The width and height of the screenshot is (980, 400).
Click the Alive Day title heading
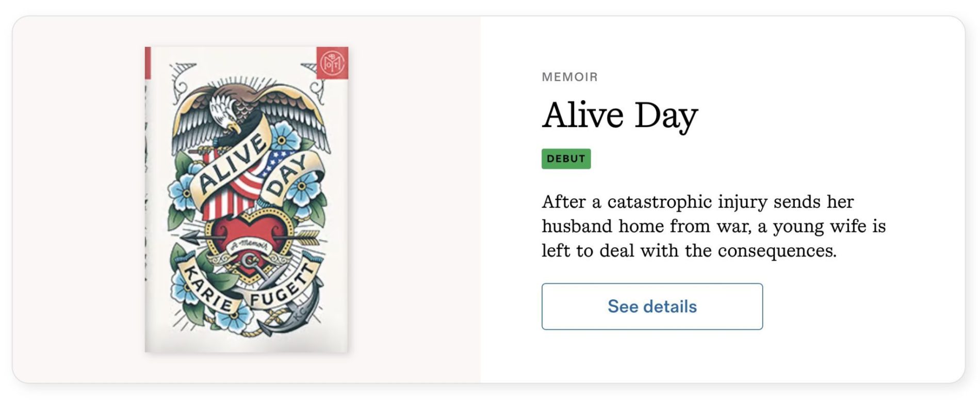[619, 115]
